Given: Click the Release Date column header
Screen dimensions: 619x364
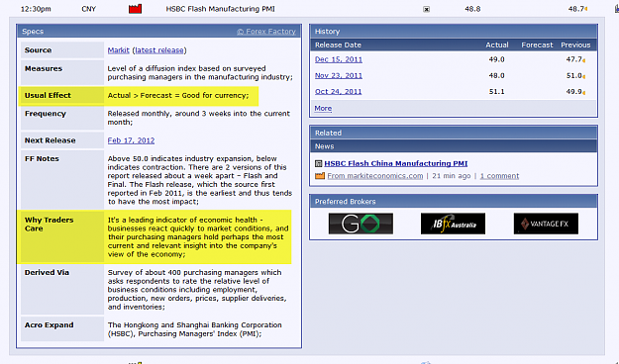Looking at the screenshot, I should 338,45.
